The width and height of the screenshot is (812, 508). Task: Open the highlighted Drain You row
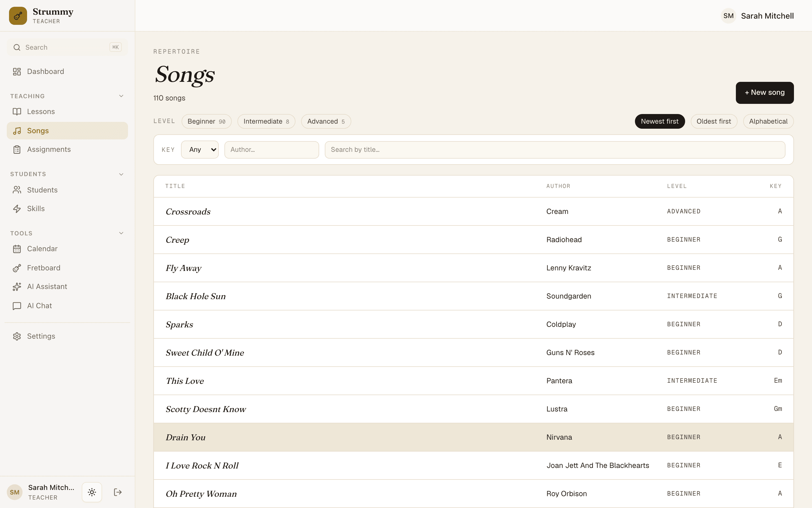pos(473,437)
